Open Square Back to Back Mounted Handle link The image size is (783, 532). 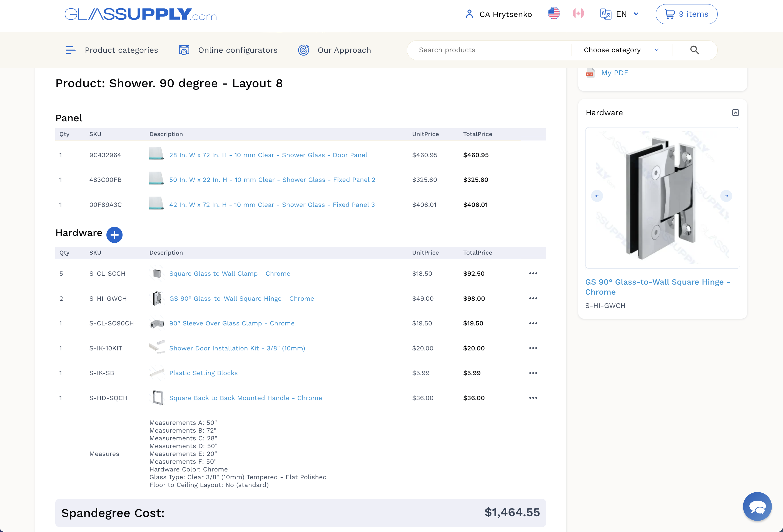[x=245, y=398]
